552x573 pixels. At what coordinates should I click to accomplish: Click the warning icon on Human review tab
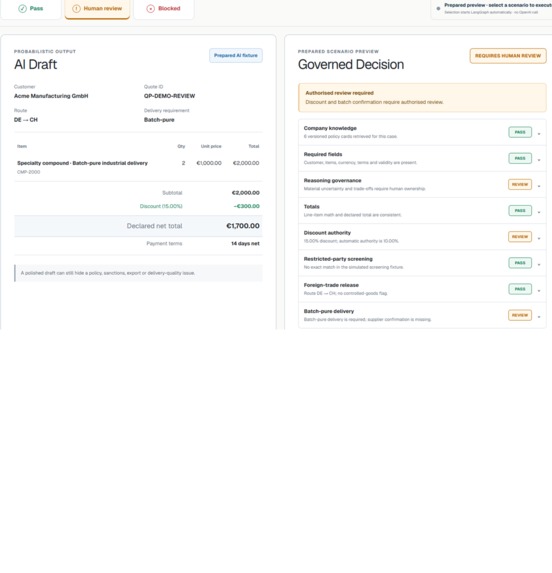[76, 8]
